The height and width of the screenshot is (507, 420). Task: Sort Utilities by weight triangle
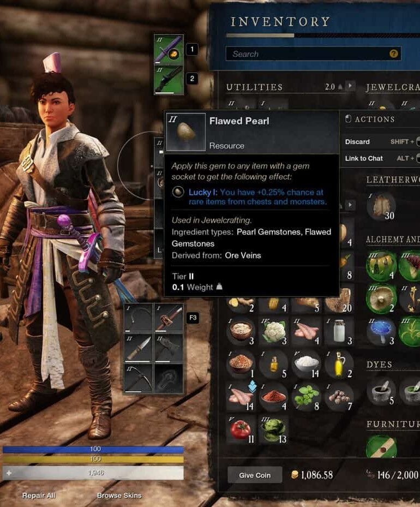point(340,87)
